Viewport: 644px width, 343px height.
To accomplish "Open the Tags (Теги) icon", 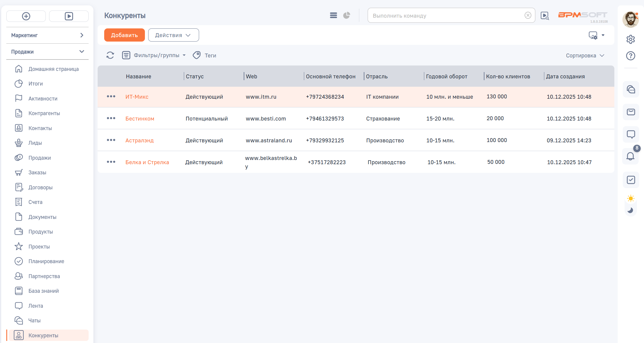I will [197, 55].
